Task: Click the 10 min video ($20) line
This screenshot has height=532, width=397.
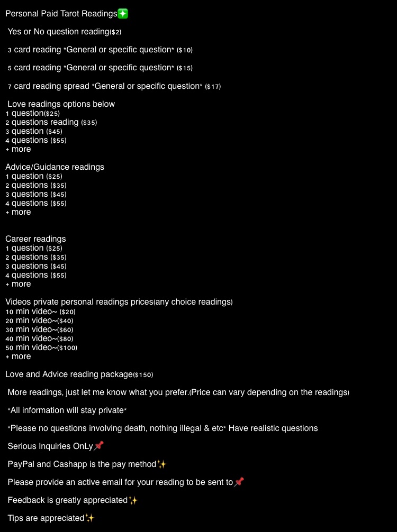Action: pyautogui.click(x=40, y=311)
